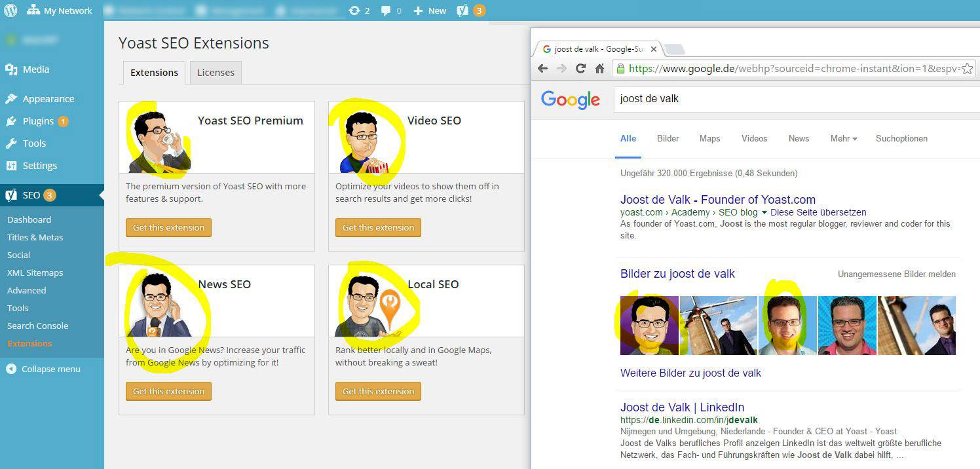This screenshot has width=980, height=469.
Task: Get the News SEO extension
Action: tap(169, 391)
